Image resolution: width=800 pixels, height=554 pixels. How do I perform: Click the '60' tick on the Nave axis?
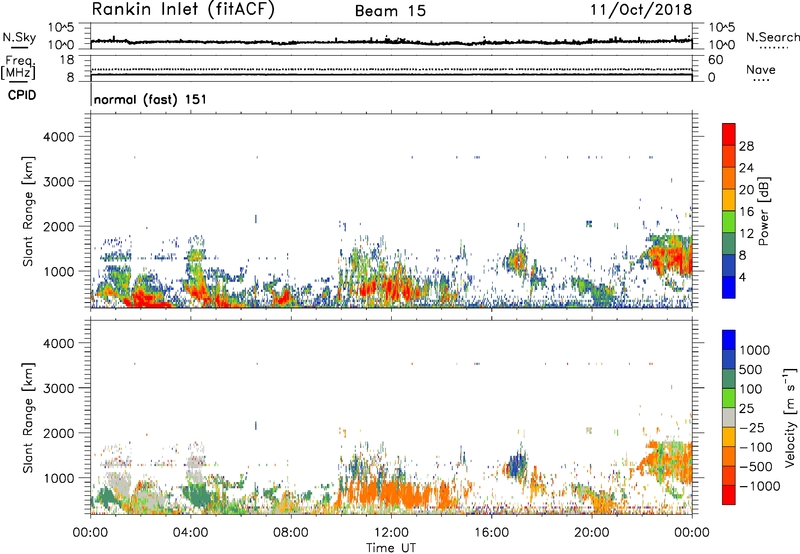point(715,60)
